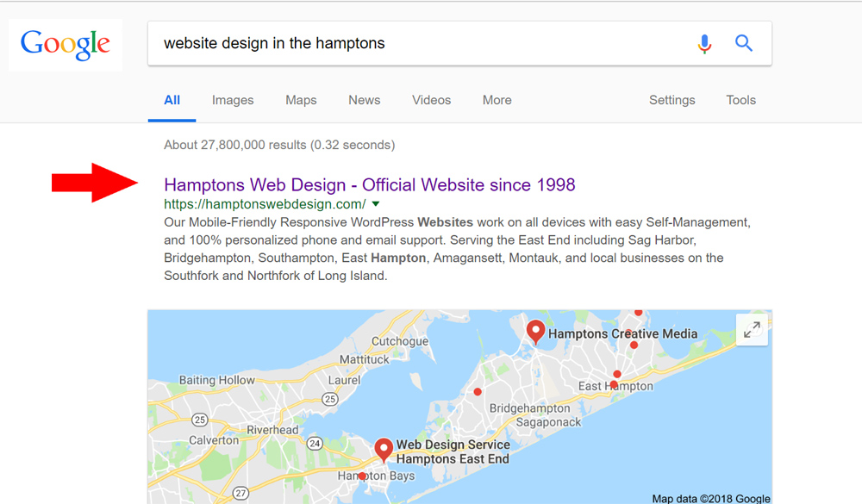Click the blue search magnifier icon
Viewport: 862px width, 504px height.
(744, 43)
